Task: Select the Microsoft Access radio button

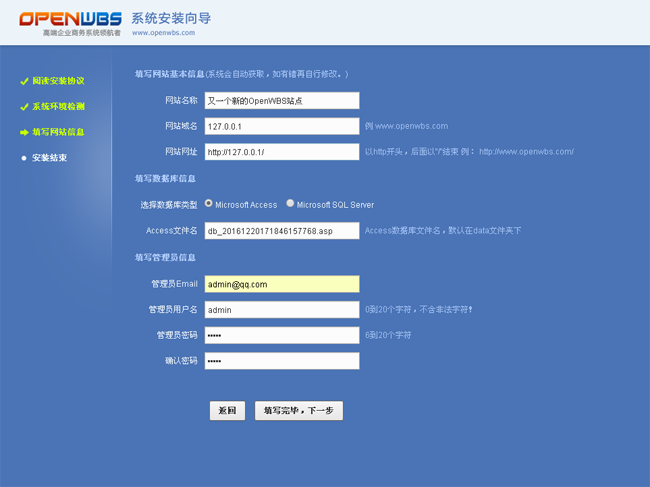Action: 209,203
